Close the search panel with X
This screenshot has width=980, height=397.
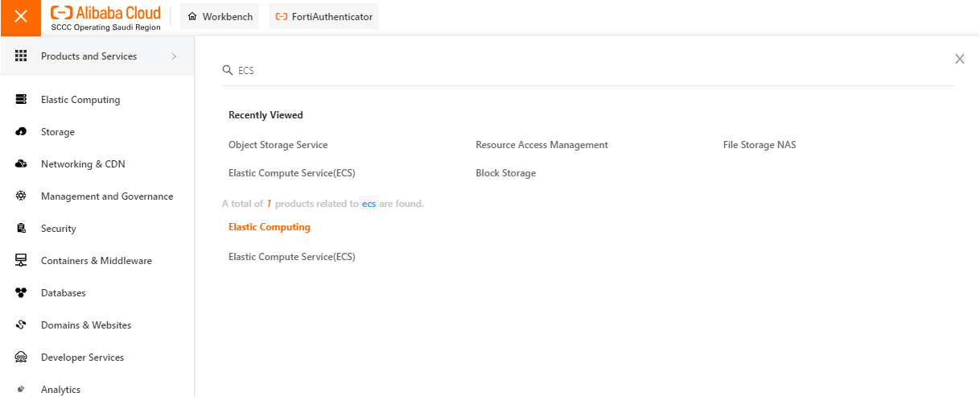coord(960,59)
